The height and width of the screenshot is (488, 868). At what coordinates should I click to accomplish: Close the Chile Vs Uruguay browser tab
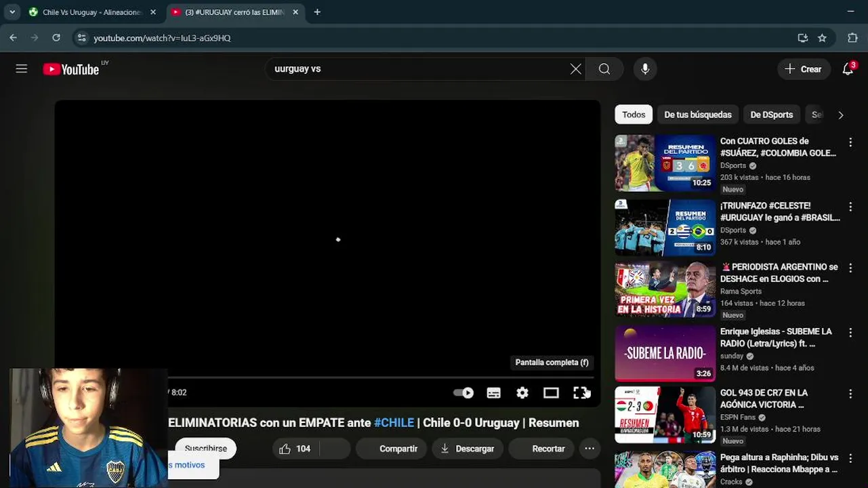pyautogui.click(x=153, y=12)
